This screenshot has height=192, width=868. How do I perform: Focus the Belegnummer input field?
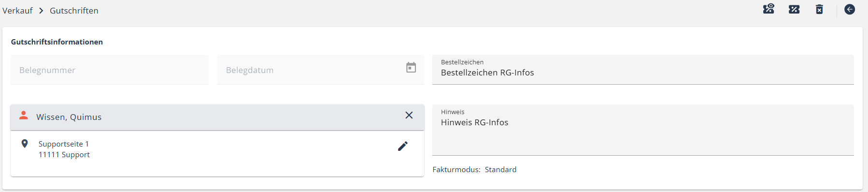(110, 70)
